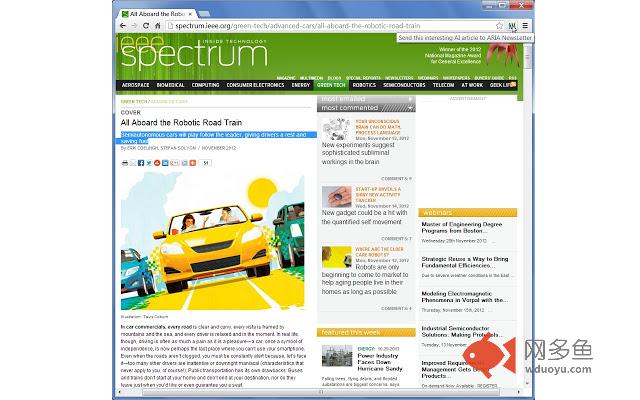Click the WEBINARS top link

pos(428,78)
